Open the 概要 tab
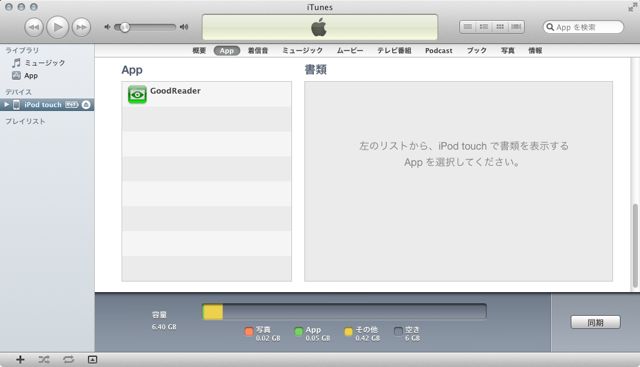Screen dimensions: 640x367 tap(199, 51)
